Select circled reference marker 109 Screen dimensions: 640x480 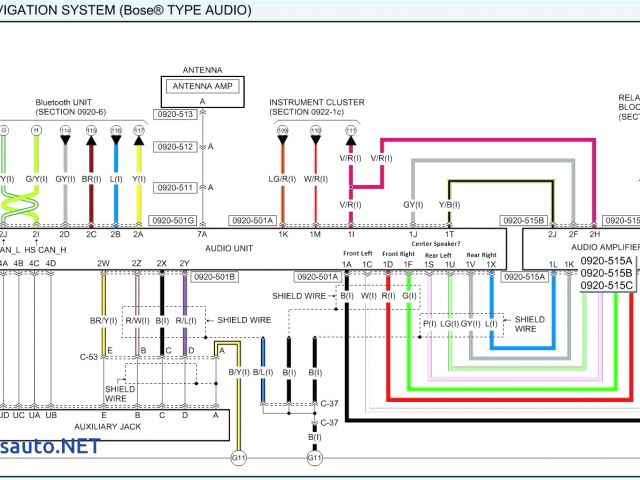tap(282, 131)
